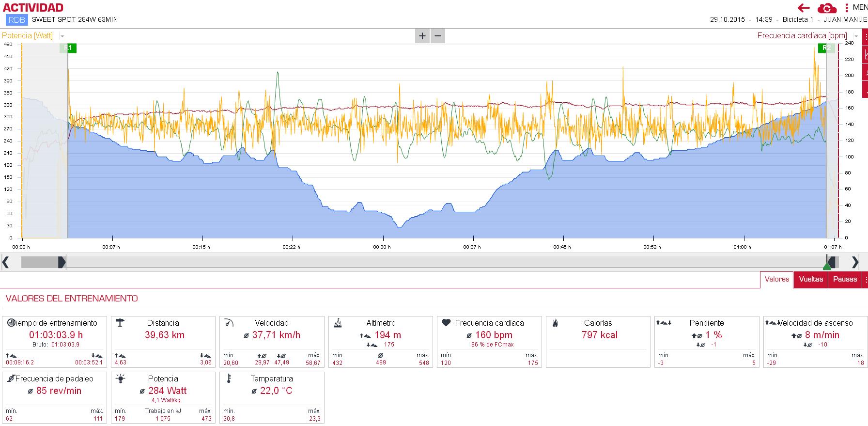The width and height of the screenshot is (868, 426).
Task: Click the red line-chart icon on right sidebar
Action: 865,56
